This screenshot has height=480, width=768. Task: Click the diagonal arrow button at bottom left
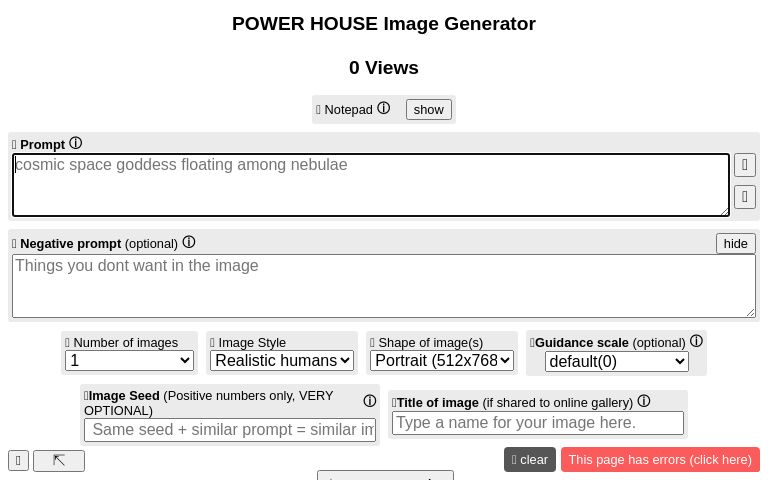(x=59, y=460)
